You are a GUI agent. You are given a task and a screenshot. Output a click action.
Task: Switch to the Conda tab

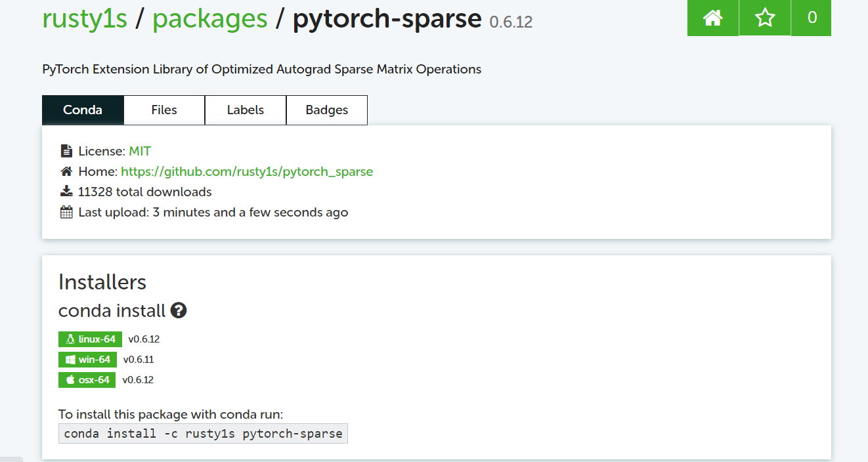pos(83,110)
